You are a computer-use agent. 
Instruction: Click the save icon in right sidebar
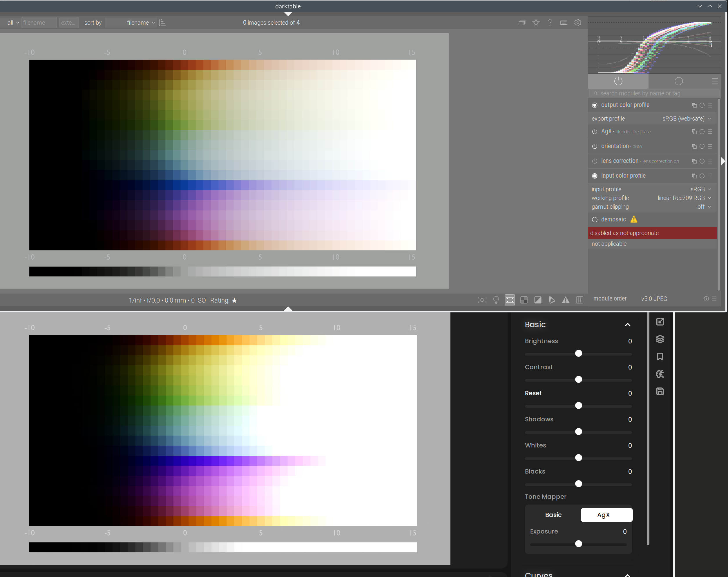[660, 392]
